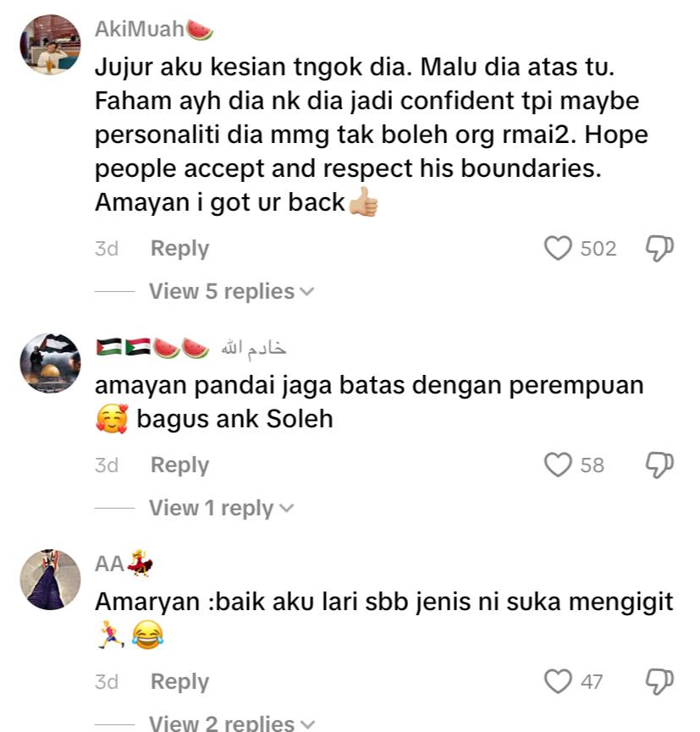Click the 502 like count
The height and width of the screenshot is (732, 700).
pos(598,248)
